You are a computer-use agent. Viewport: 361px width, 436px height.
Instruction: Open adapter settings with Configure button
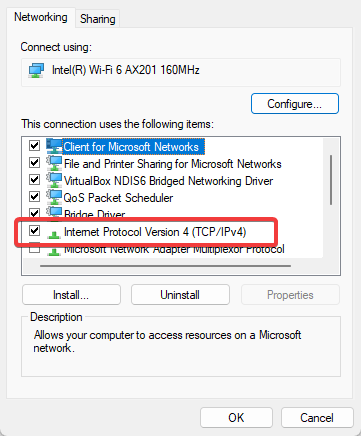click(295, 104)
